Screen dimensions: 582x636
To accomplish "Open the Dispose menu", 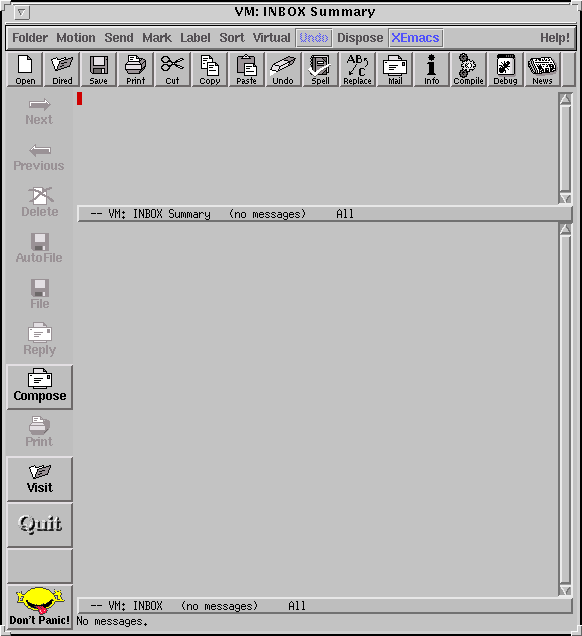I will pos(360,38).
